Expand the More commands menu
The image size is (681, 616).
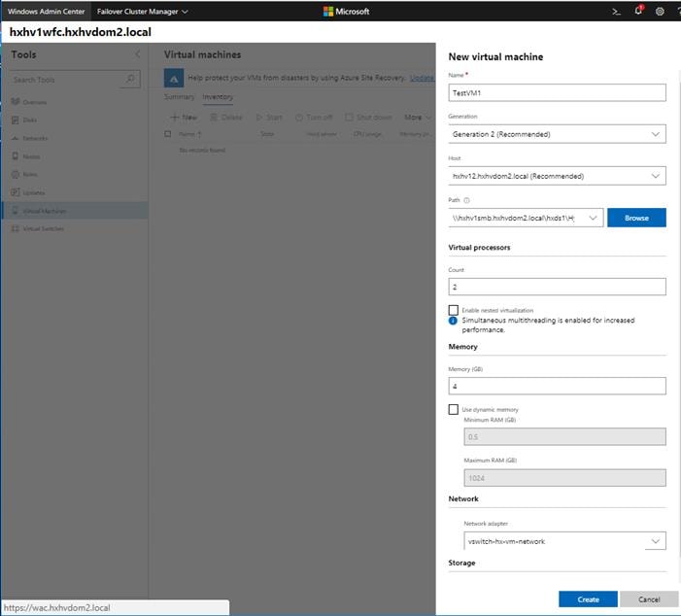click(x=418, y=118)
